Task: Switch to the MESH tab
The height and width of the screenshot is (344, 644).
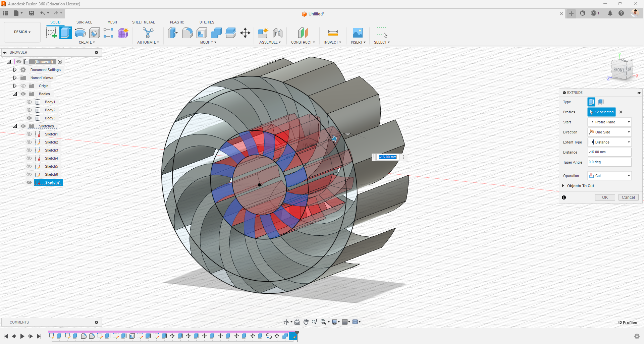Action: [x=112, y=22]
